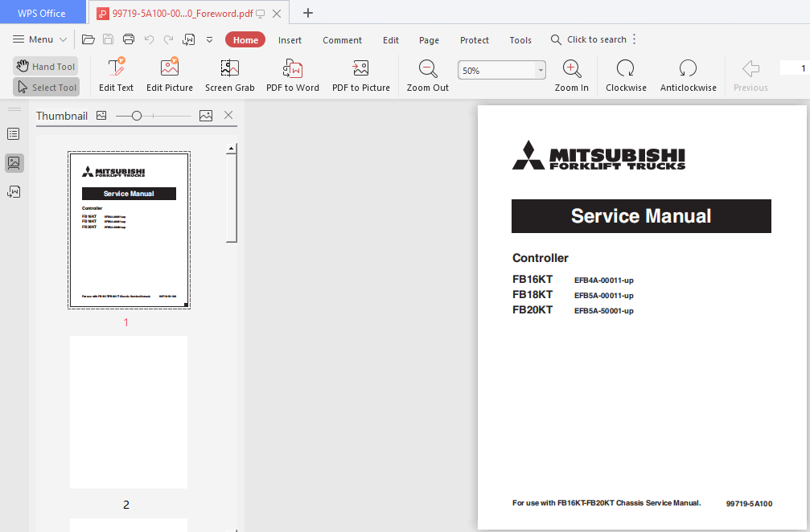
Task: Click the 'Controller' heading in the document
Action: (x=540, y=258)
